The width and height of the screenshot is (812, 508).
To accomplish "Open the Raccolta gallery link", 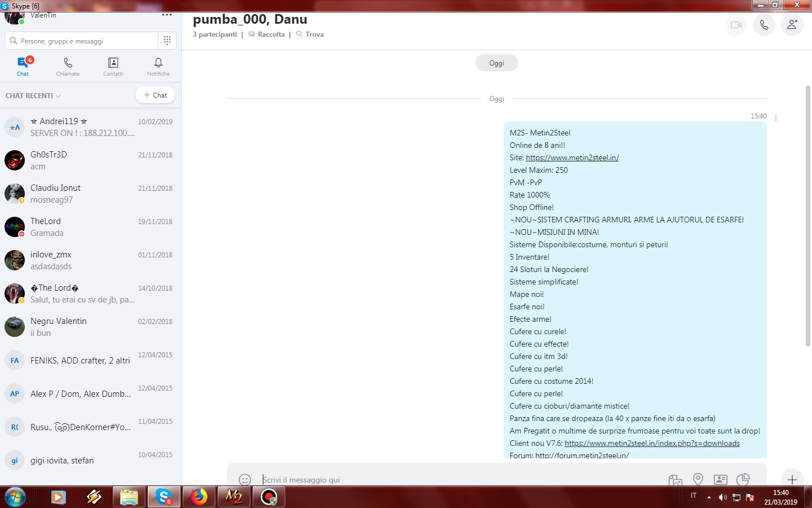I will 267,34.
